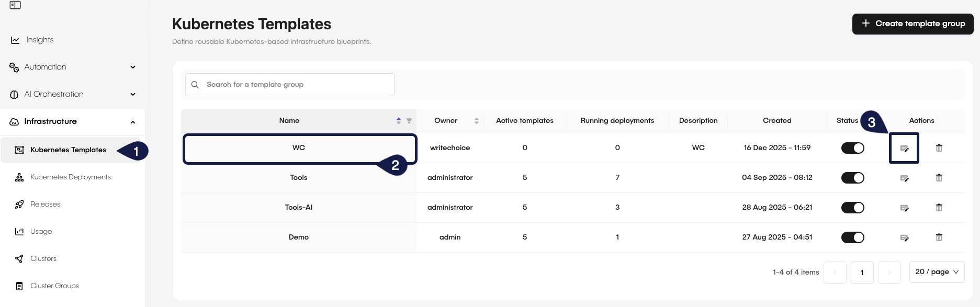
Task: Select page 1 in pagination
Action: [862, 272]
